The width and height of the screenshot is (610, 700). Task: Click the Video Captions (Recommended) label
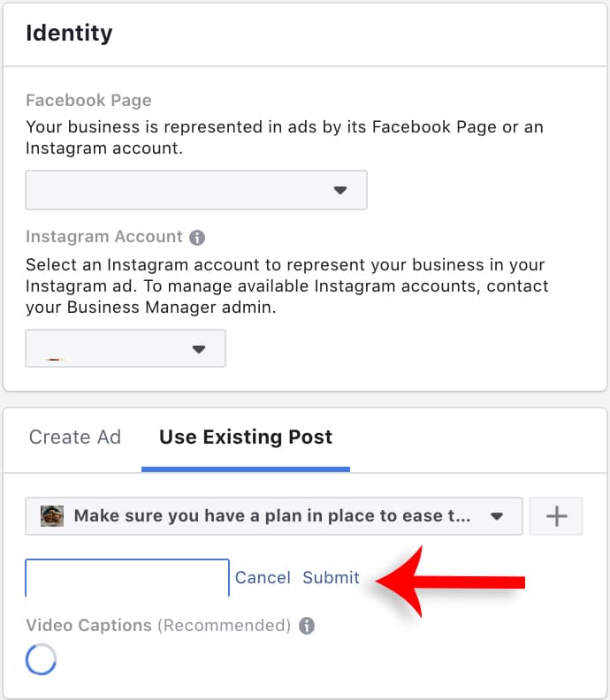(158, 626)
